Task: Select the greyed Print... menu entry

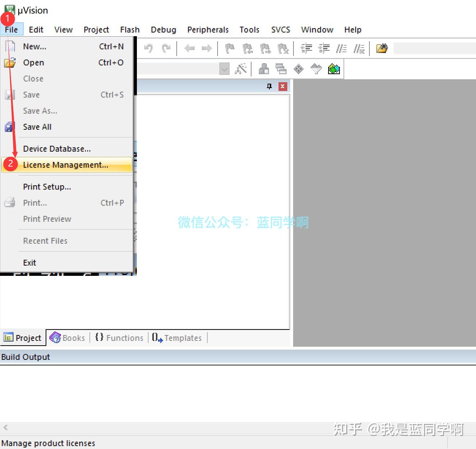Action: 67,203
